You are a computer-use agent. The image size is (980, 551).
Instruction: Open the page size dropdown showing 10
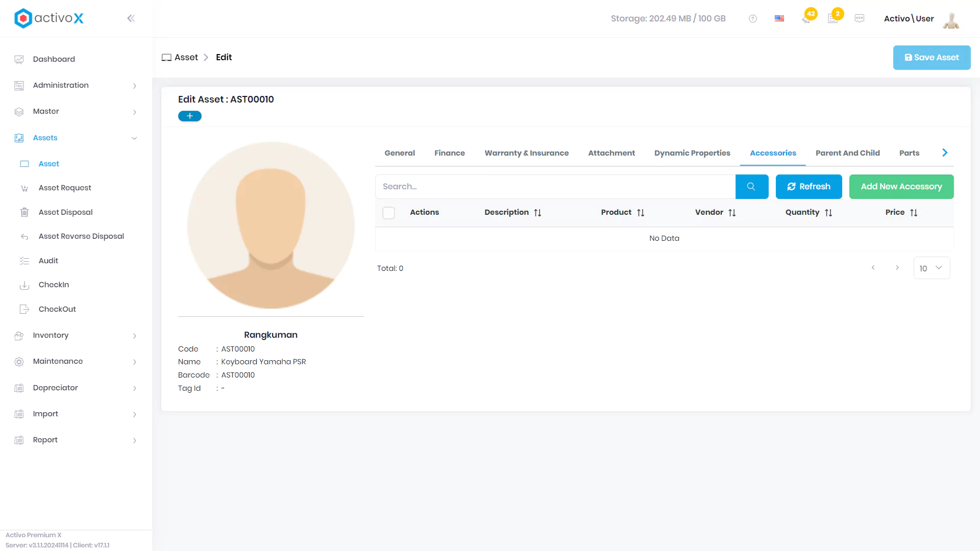(x=932, y=268)
